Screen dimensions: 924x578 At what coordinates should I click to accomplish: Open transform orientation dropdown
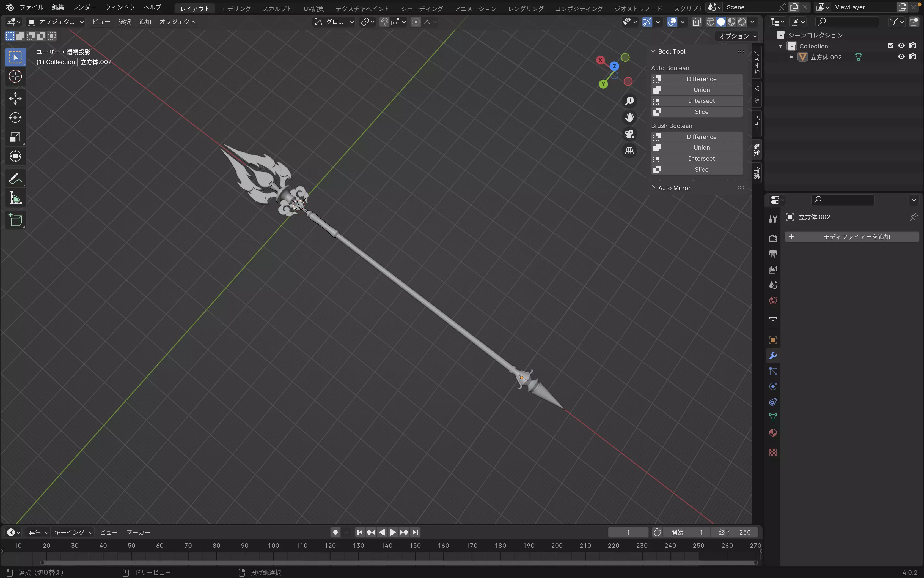tap(334, 22)
